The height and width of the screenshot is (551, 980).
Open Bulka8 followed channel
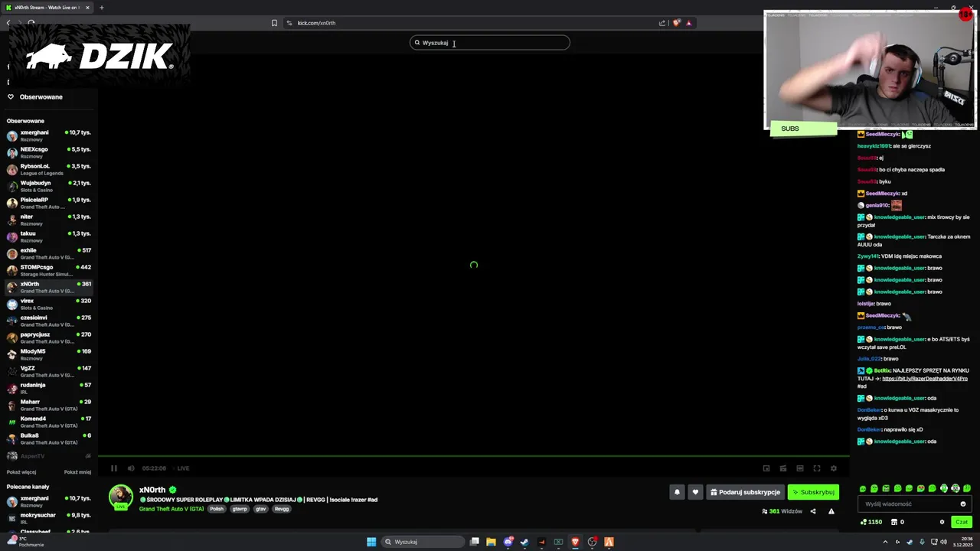[49, 439]
